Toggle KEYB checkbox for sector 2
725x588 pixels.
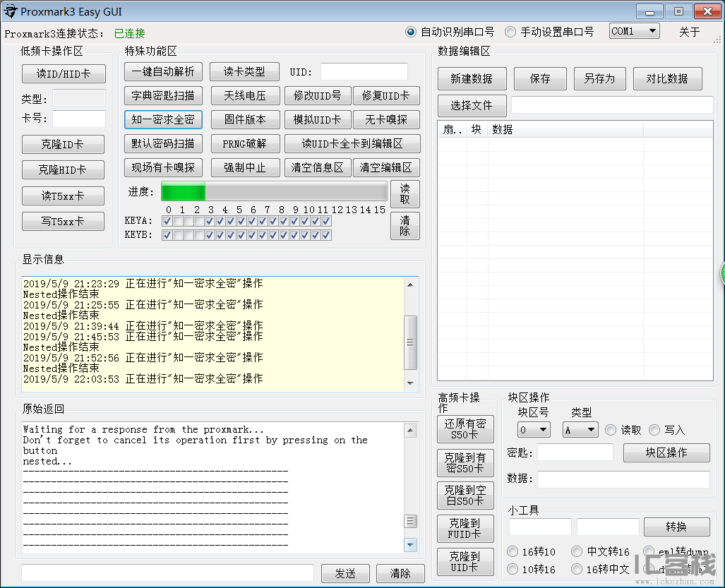tap(188, 235)
